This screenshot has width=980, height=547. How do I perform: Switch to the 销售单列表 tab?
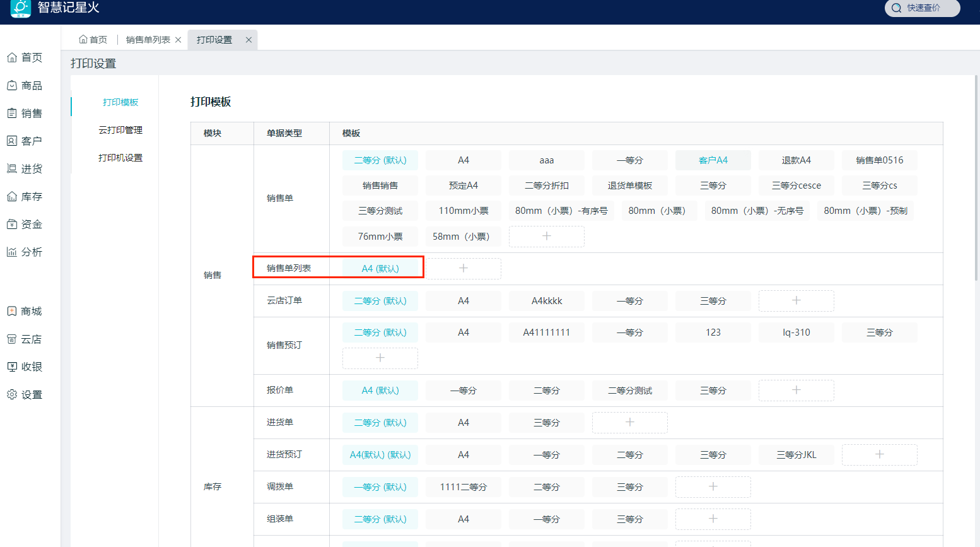[x=148, y=40]
